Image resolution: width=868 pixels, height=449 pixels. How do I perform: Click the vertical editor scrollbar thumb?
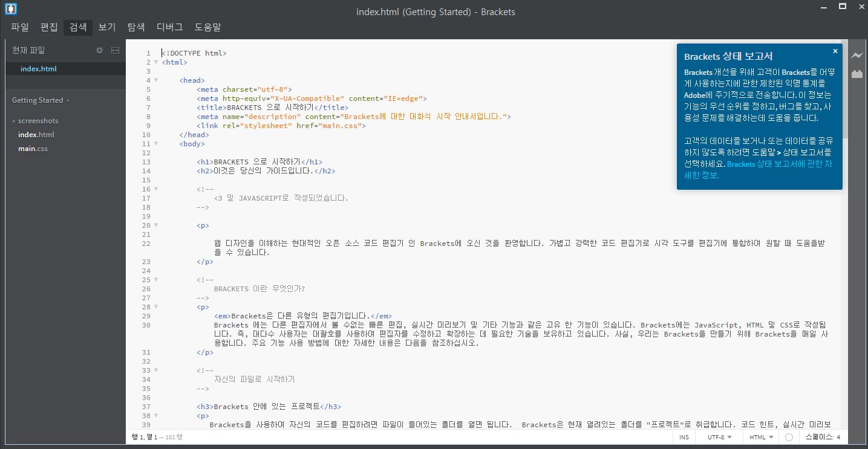845,90
